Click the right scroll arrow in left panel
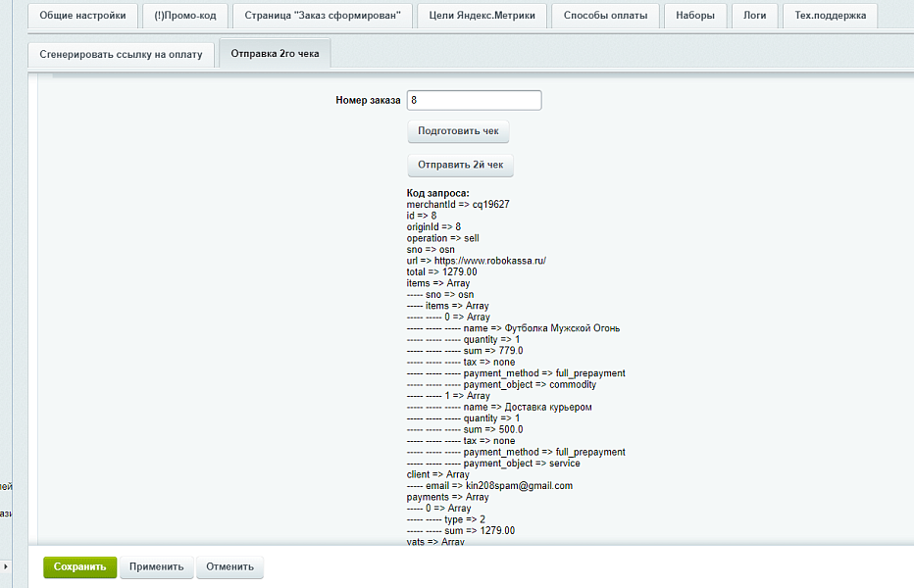Screen dimensions: 914x588 click(6, 566)
